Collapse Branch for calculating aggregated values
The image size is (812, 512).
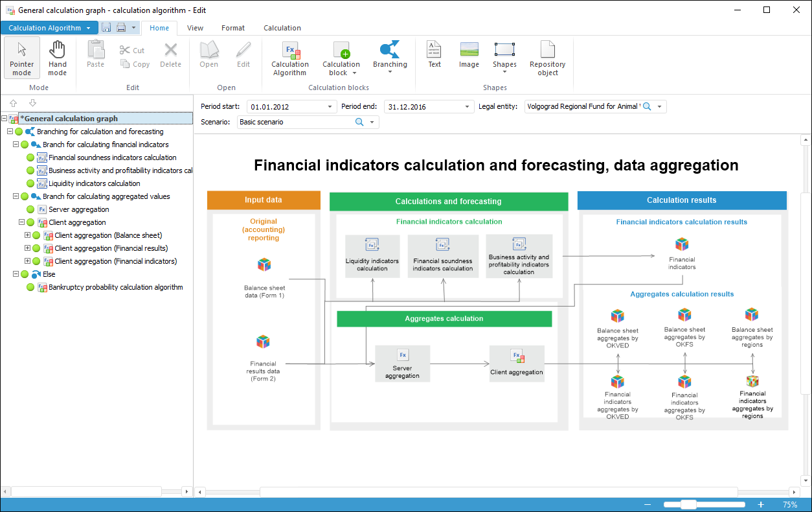[x=16, y=196]
